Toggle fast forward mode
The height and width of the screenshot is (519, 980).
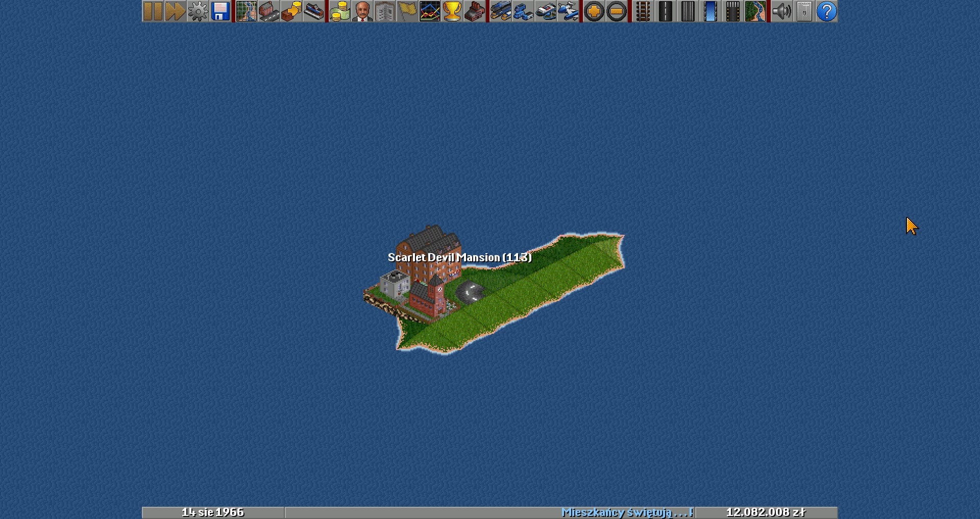point(175,11)
